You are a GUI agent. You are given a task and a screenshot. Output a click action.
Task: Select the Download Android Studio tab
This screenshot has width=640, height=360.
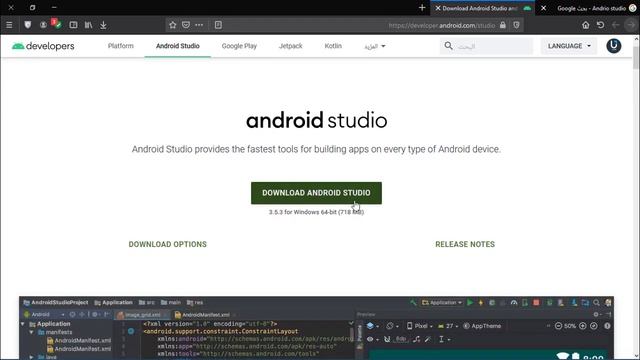pyautogui.click(x=482, y=8)
